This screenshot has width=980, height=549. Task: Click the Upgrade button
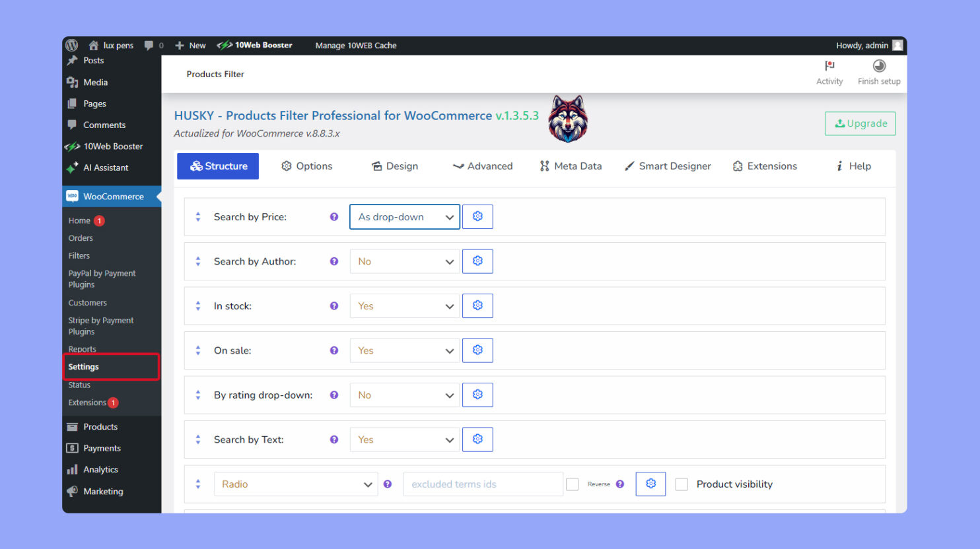(x=860, y=123)
